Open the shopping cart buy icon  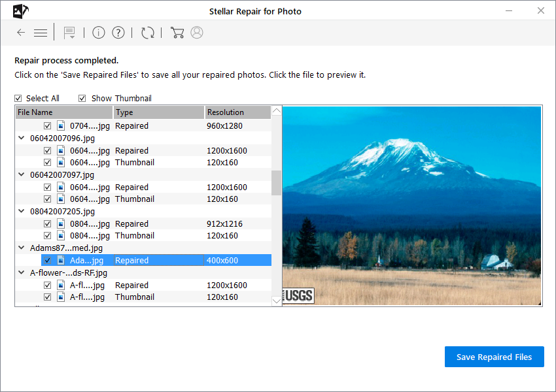pyautogui.click(x=177, y=33)
